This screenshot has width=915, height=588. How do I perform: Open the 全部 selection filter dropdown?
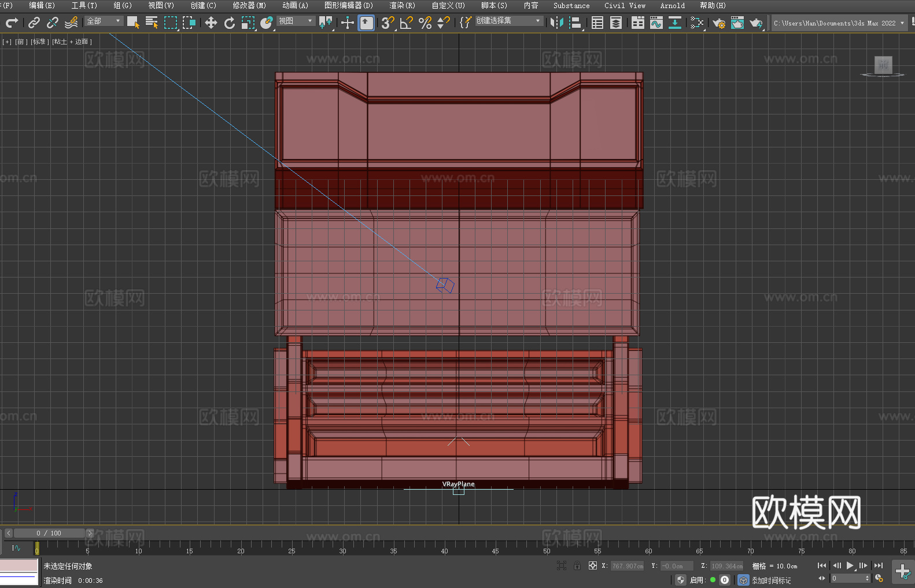click(104, 21)
